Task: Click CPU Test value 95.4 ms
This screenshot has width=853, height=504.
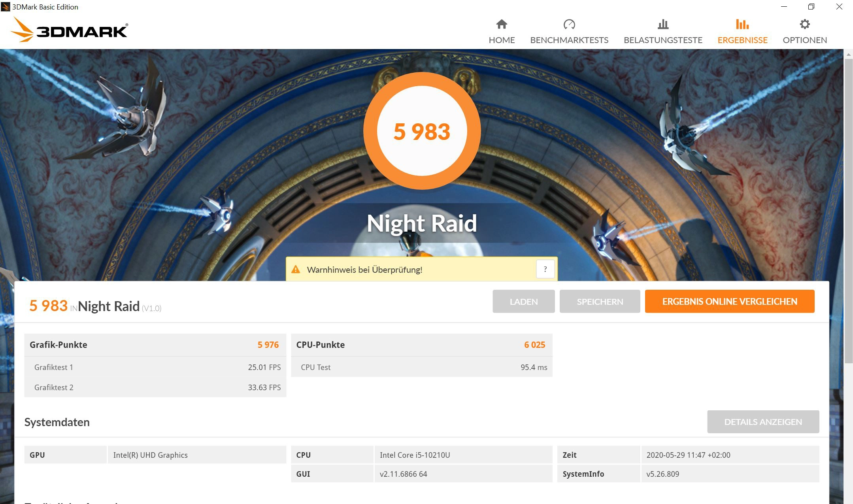Action: pyautogui.click(x=534, y=367)
